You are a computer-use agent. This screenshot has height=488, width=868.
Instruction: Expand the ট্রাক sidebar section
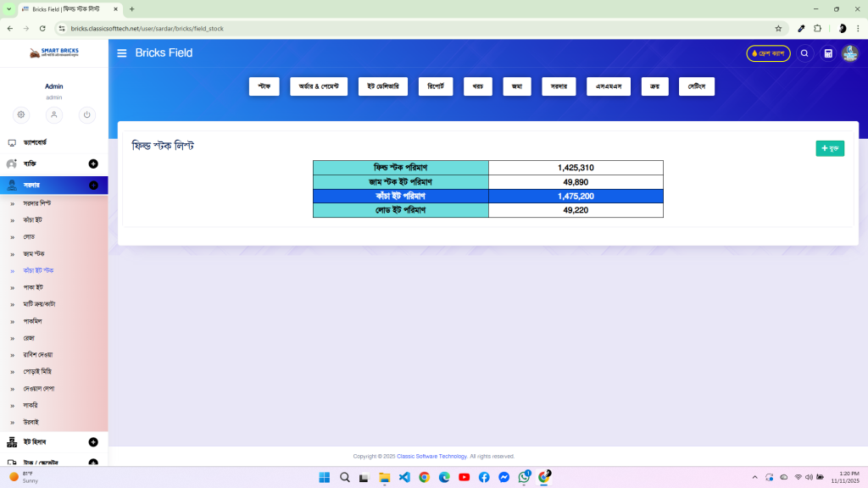(x=92, y=462)
